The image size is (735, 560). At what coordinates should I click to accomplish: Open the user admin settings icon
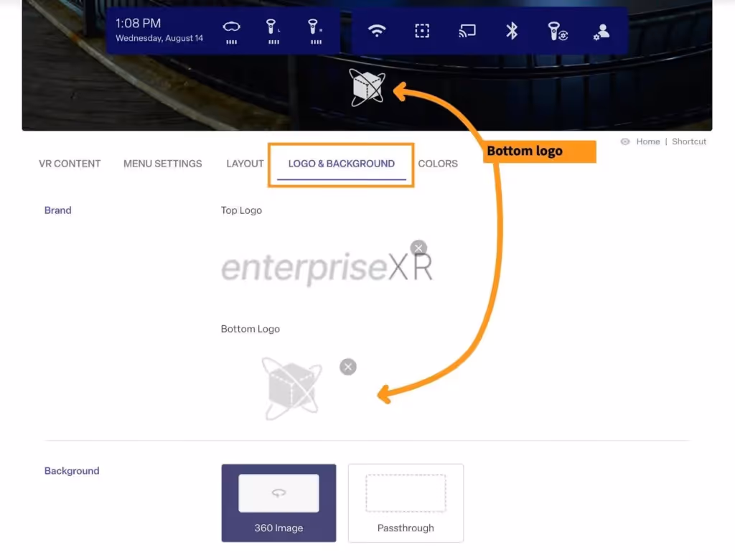[x=601, y=32]
